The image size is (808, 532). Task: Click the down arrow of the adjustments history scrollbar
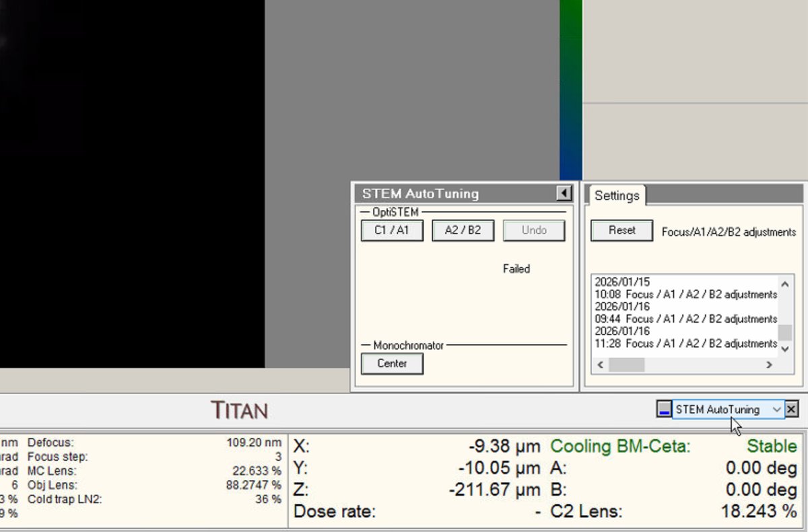tap(784, 349)
